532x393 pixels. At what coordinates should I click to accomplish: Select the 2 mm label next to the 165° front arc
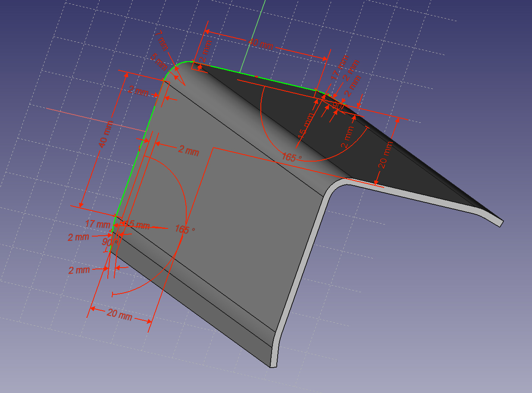tap(188, 151)
